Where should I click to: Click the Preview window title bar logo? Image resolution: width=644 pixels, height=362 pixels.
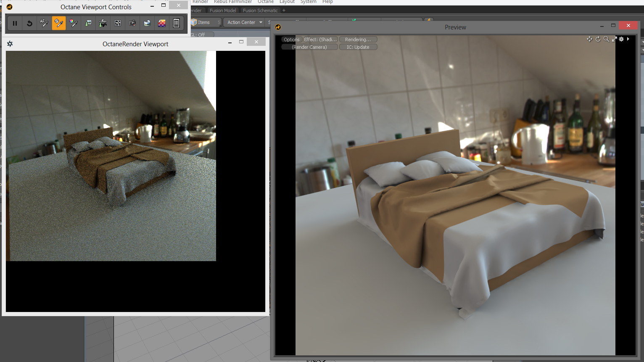(278, 27)
